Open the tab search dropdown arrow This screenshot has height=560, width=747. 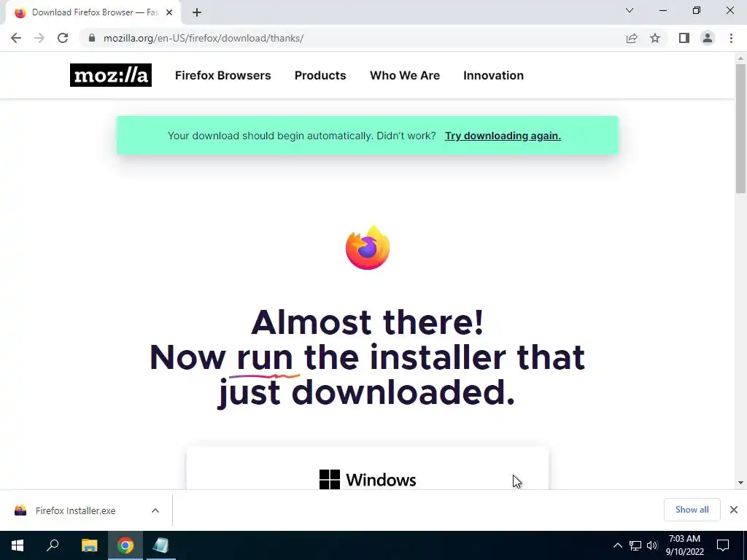click(x=630, y=10)
